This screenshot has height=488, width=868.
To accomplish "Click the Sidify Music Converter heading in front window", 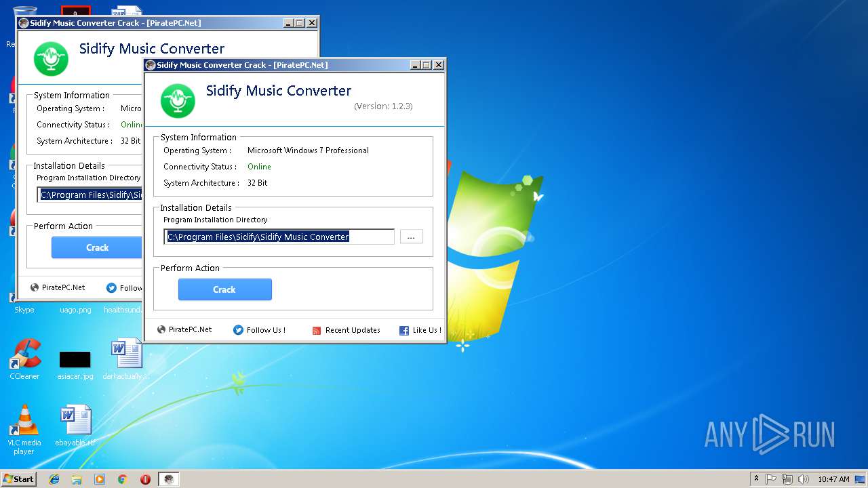I will click(x=279, y=91).
